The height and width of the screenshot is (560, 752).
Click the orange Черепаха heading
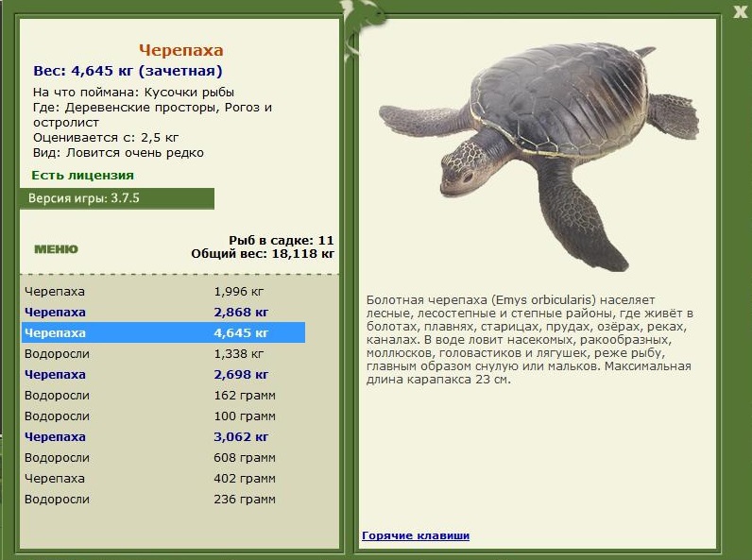coord(181,51)
